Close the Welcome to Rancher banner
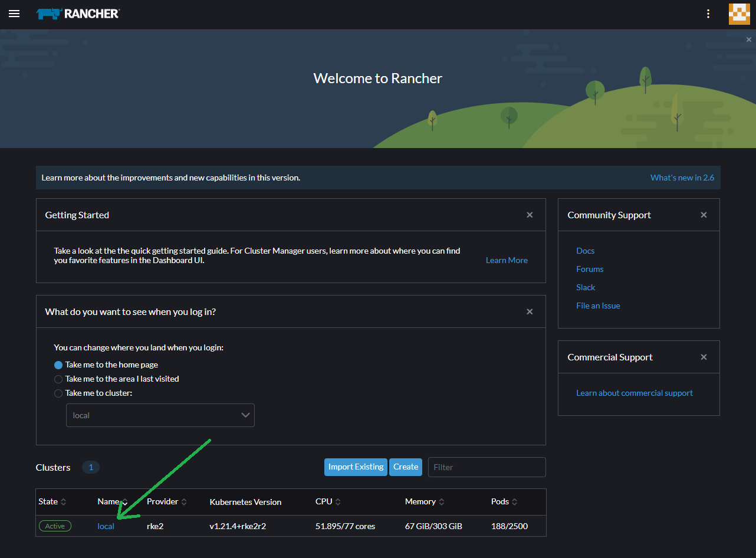 click(x=749, y=40)
